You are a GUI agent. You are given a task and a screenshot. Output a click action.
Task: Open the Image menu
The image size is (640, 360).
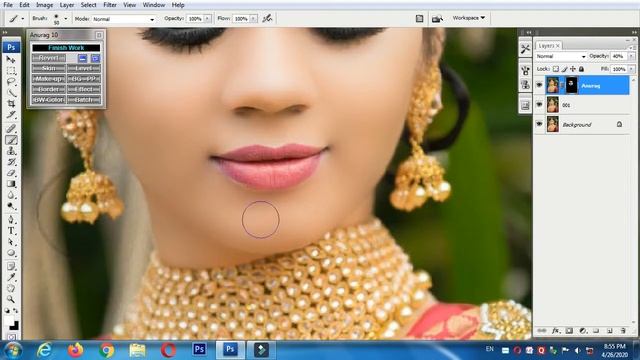pyautogui.click(x=44, y=5)
